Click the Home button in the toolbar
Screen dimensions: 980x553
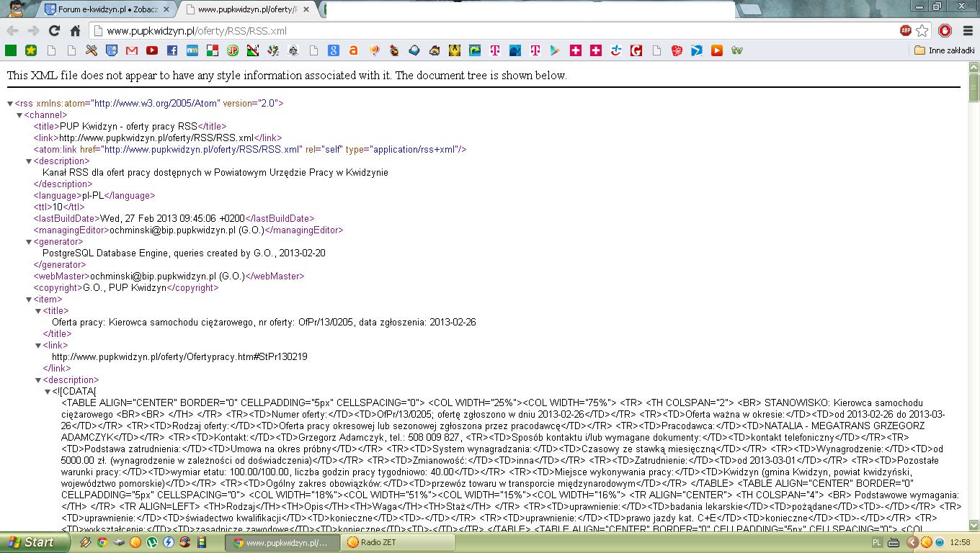click(75, 30)
